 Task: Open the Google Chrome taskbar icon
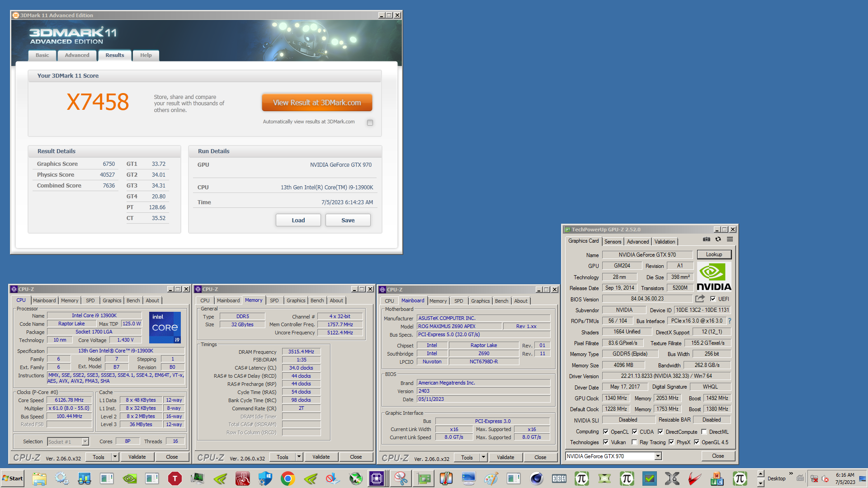pyautogui.click(x=288, y=479)
